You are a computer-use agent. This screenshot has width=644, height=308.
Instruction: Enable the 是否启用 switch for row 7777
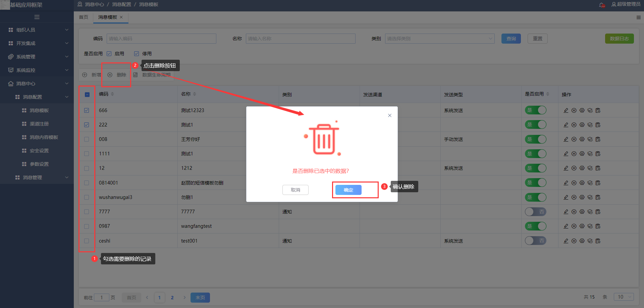pyautogui.click(x=535, y=212)
